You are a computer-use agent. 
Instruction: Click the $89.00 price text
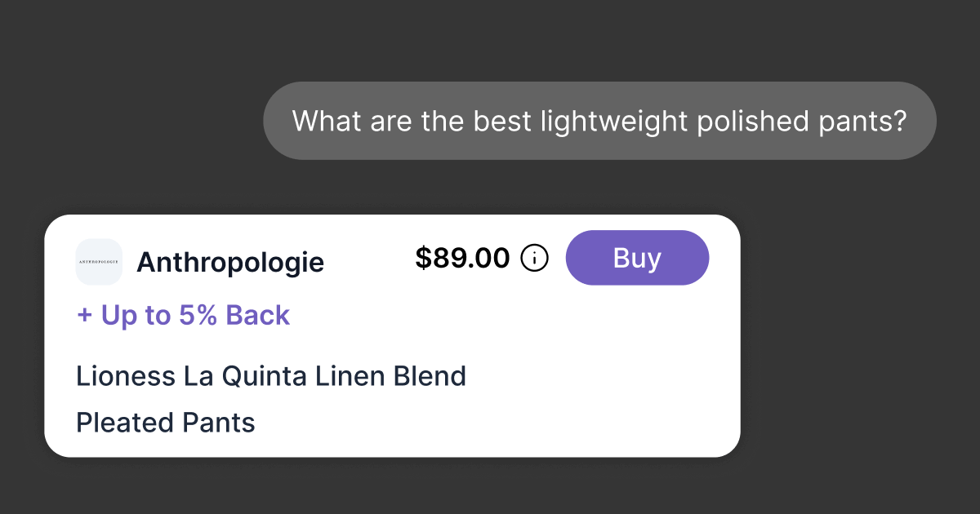click(x=462, y=259)
